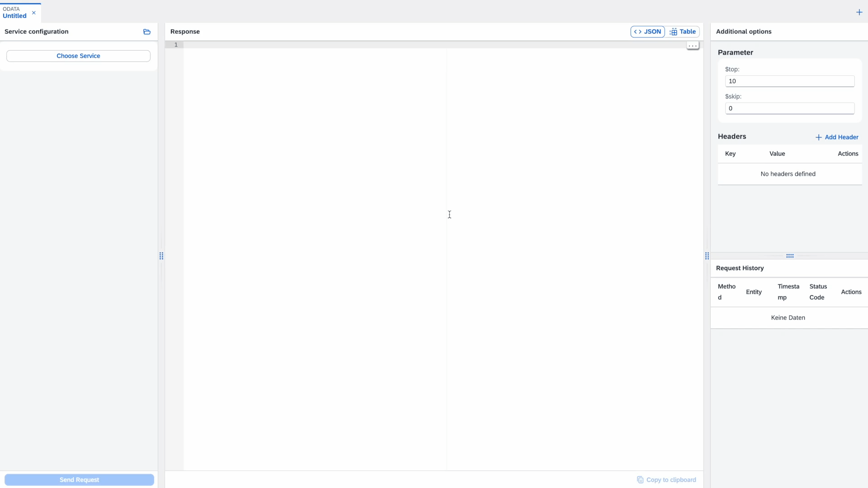868x488 pixels.
Task: Click the 'Keine Daten' text
Action: pyautogui.click(x=788, y=318)
